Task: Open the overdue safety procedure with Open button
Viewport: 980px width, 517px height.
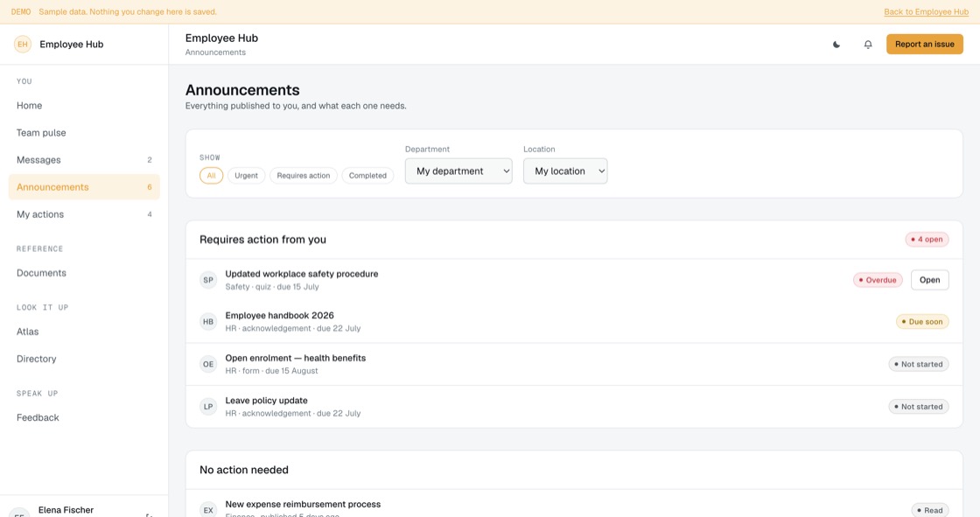Action: [x=929, y=280]
